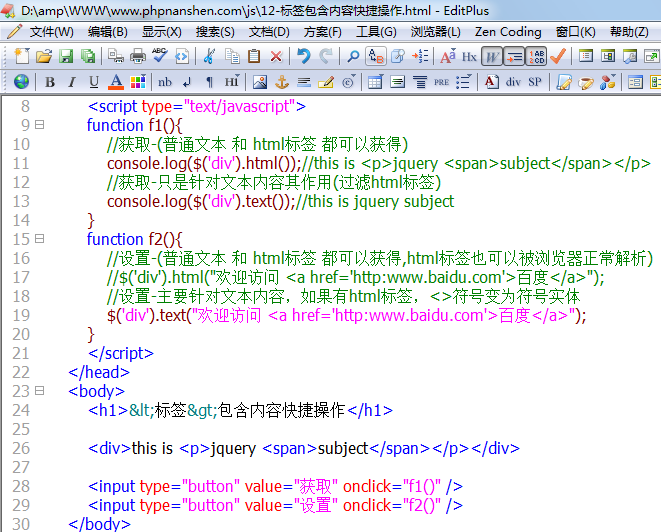The width and height of the screenshot is (661, 532).
Task: Insert bold tag with B icon
Action: click(50, 82)
